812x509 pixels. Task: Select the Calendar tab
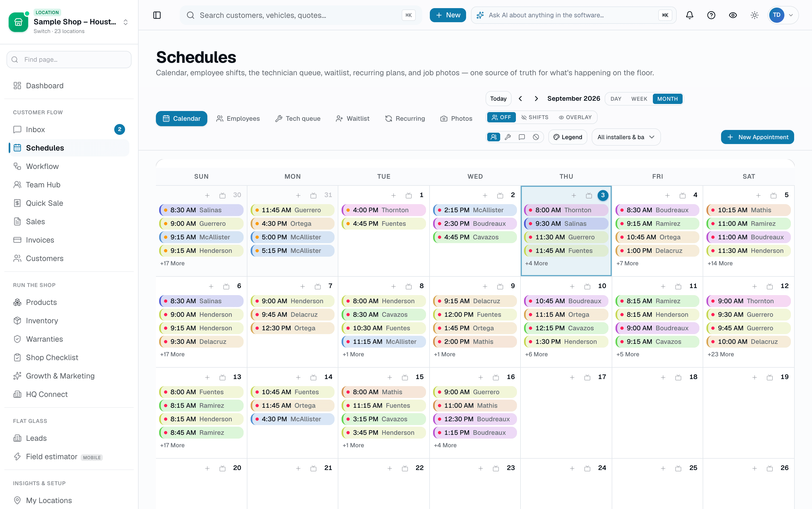tap(181, 119)
